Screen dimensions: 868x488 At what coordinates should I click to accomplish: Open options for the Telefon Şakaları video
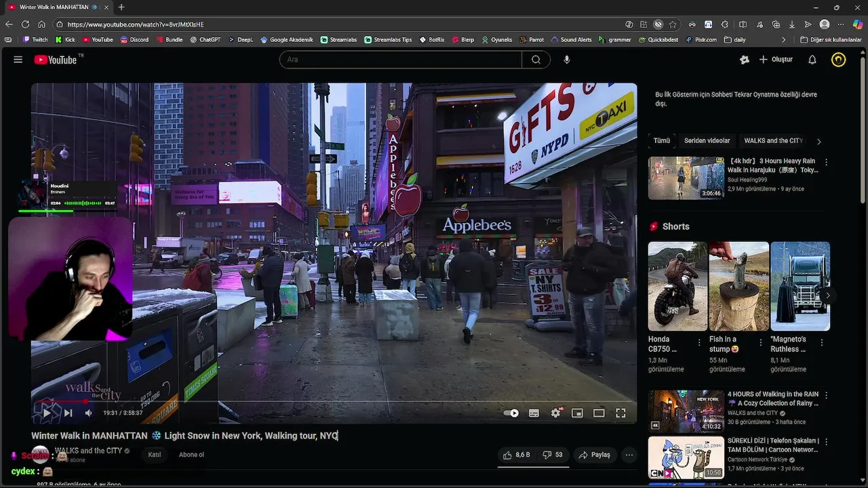pos(826,442)
